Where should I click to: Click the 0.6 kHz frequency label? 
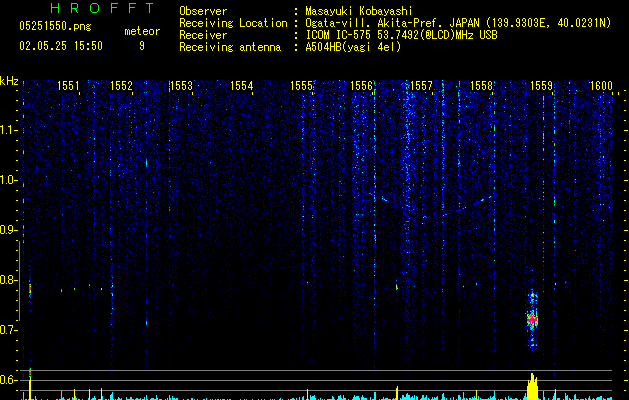(x=8, y=380)
